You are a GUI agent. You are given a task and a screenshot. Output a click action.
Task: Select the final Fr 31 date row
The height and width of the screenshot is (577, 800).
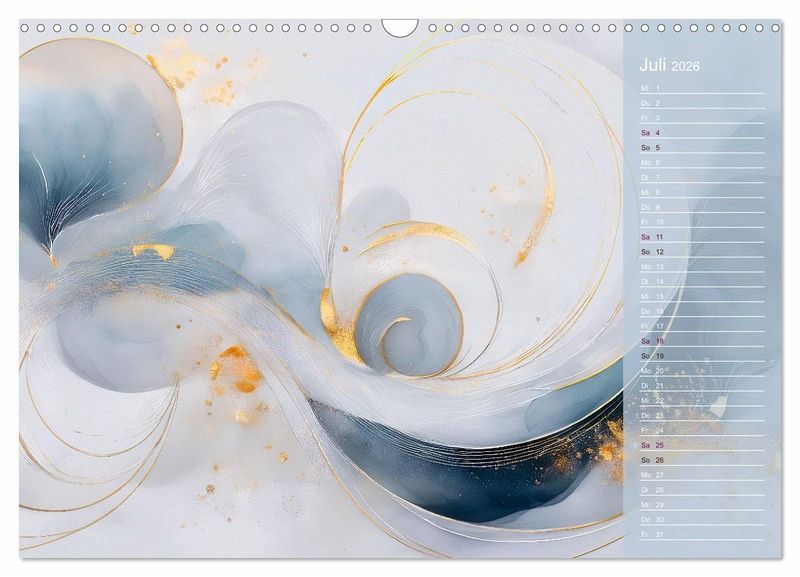coord(700,534)
